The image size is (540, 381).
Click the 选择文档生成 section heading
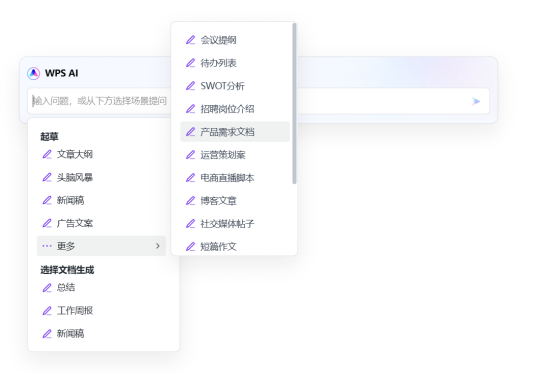coord(67,270)
